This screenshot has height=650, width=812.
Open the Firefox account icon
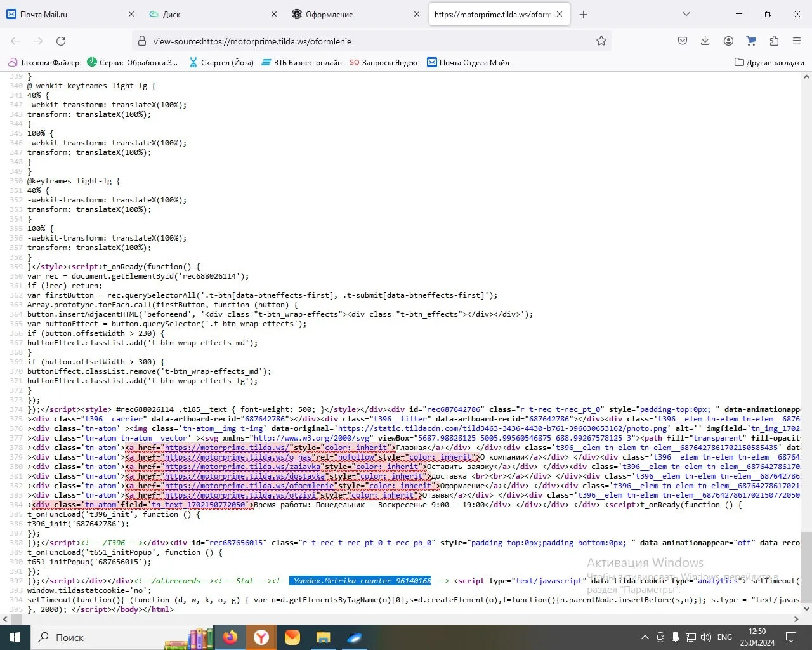pyautogui.click(x=728, y=41)
